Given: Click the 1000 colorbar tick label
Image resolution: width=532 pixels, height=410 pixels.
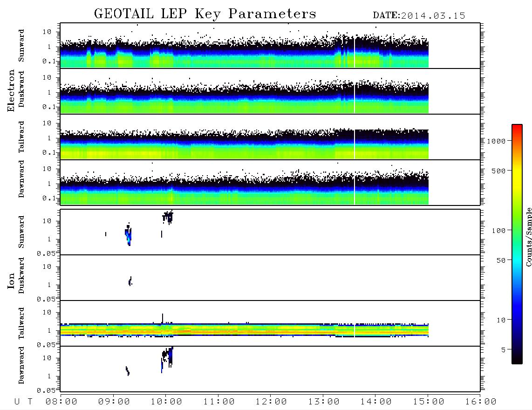Looking at the screenshot, I should 497,141.
